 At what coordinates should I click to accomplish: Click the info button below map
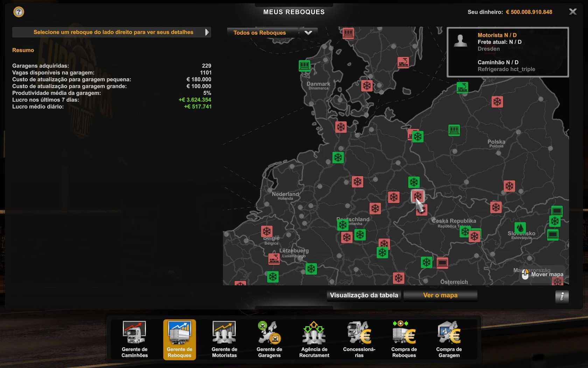(x=562, y=297)
